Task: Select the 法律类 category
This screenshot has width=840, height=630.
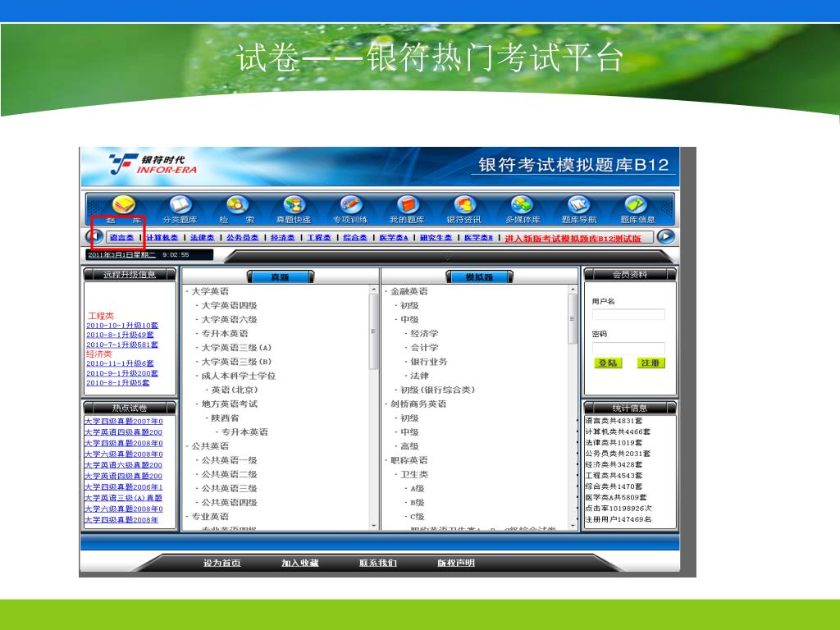Action: 202,237
